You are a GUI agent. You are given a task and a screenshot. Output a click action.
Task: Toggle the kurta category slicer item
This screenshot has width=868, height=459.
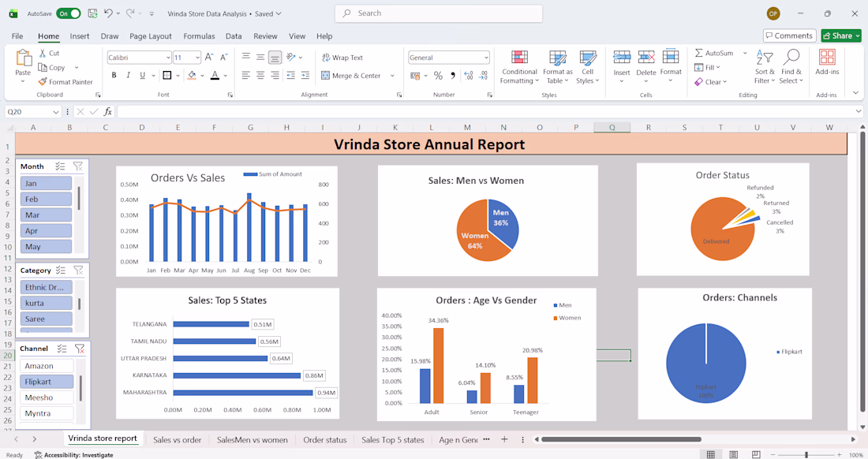(47, 303)
